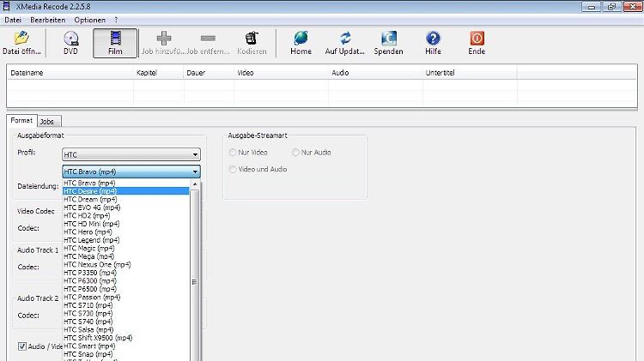Image resolution: width=644 pixels, height=361 pixels.
Task: Sort by the Dateiname column header
Action: pyautogui.click(x=70, y=73)
